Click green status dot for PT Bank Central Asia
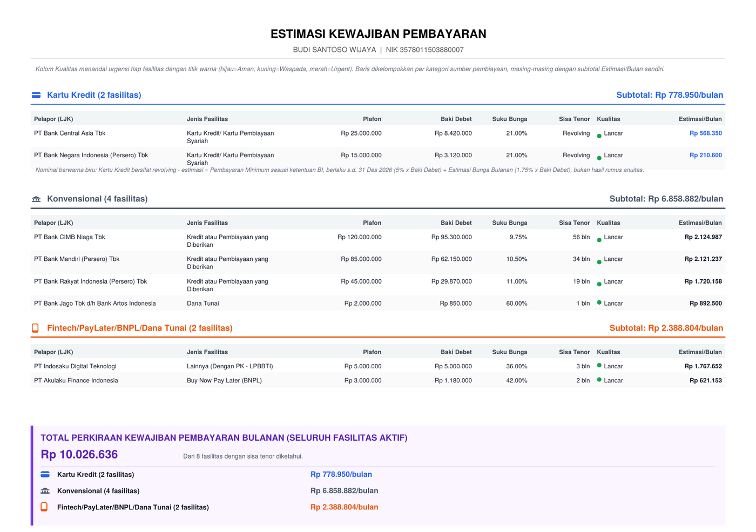Viewport: 756px width, 532px height. [599, 136]
